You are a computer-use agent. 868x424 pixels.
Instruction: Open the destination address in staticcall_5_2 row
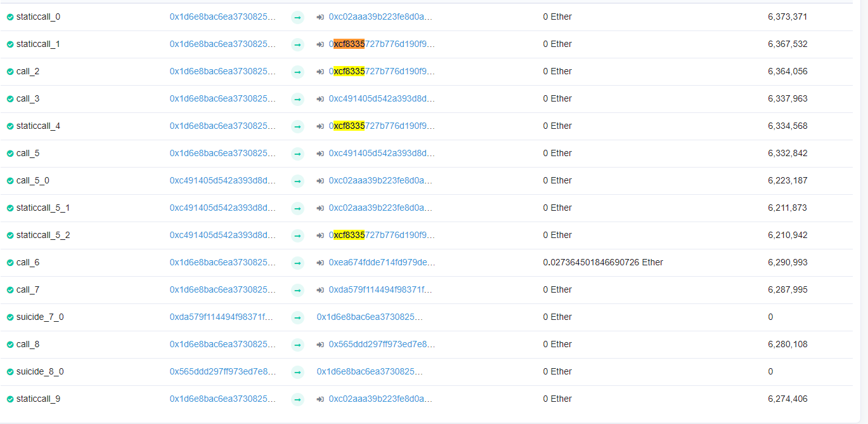(382, 235)
